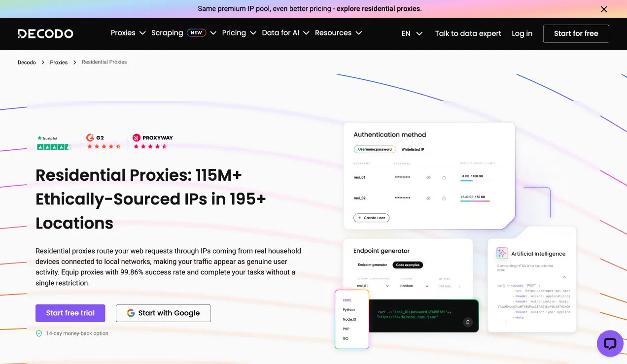Show password for resi_01
This screenshot has width=627, height=364.
428,177
